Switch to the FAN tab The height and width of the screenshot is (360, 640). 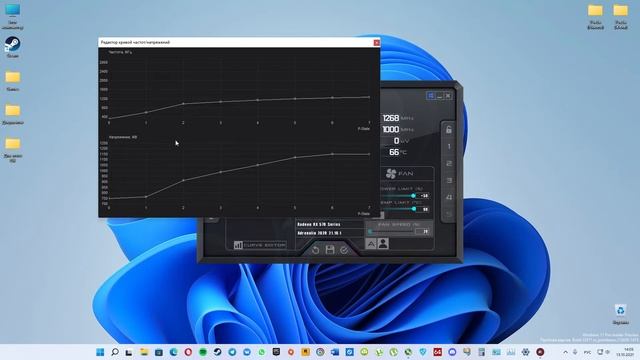[400, 173]
